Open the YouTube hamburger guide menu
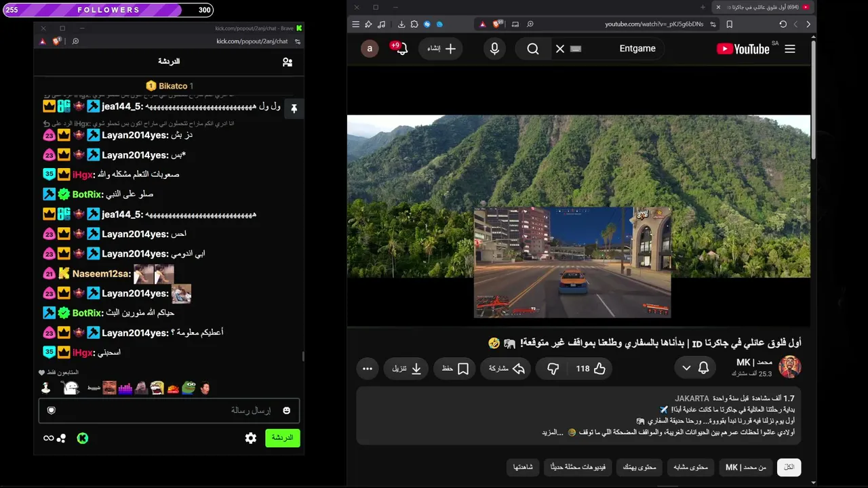 (790, 49)
